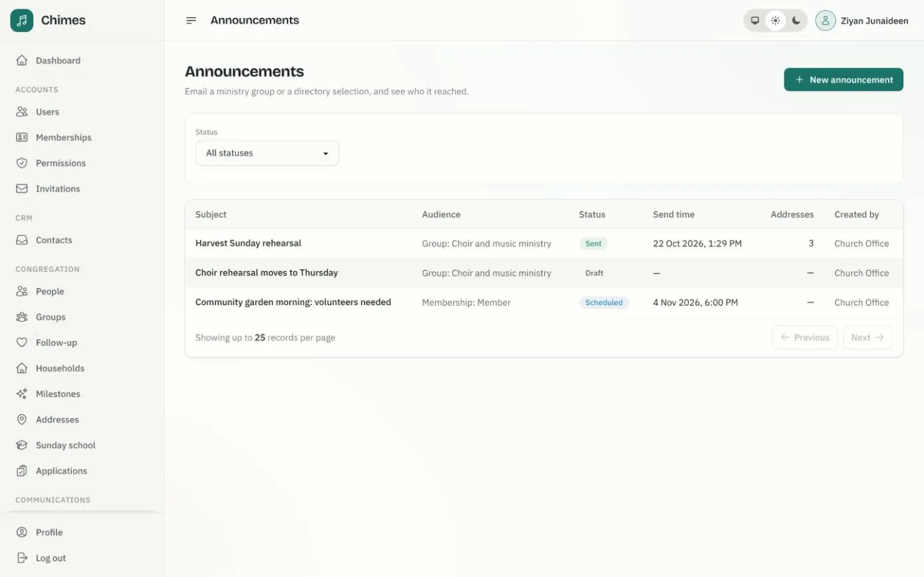Click the Groups icon in sidebar

click(22, 317)
